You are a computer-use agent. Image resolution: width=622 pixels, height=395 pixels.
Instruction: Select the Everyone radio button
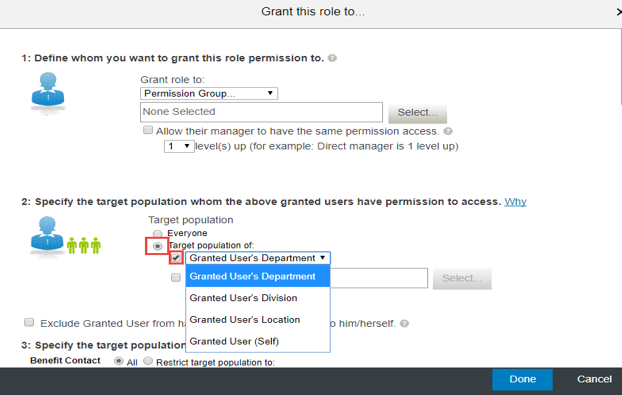pyautogui.click(x=157, y=234)
